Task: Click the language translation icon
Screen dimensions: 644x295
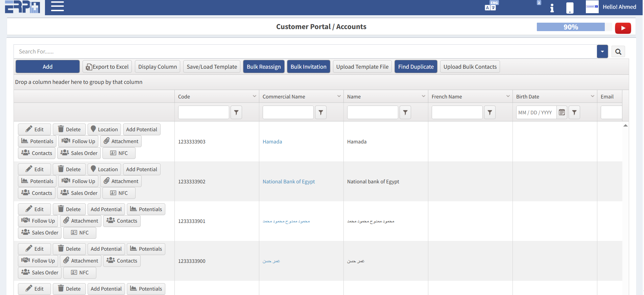Action: (491, 7)
